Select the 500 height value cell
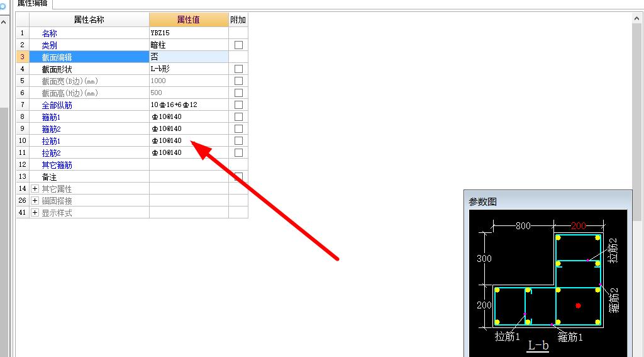Screen dimensions: 644x357 click(189, 93)
